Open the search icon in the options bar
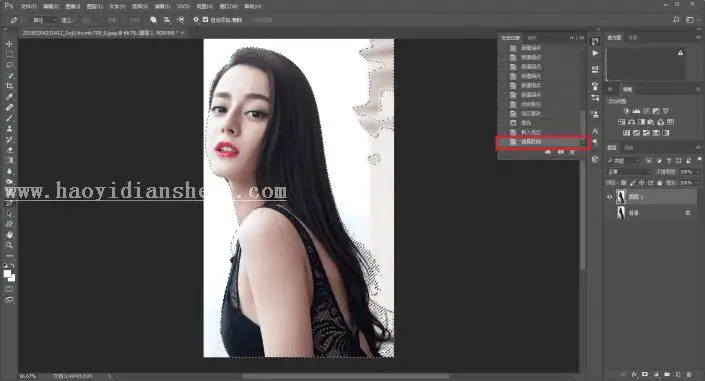705x381 pixels. [676, 20]
